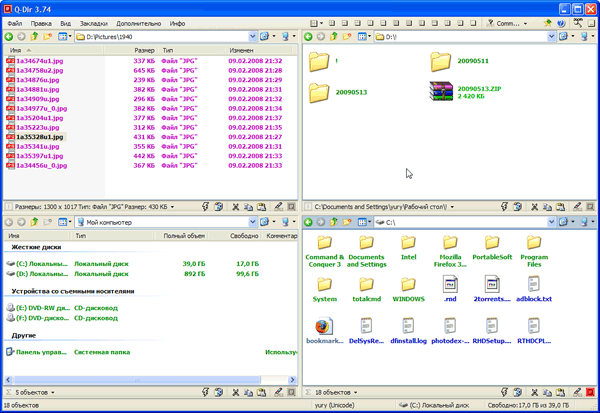Expand the Мой компьютер address dropdown
The height and width of the screenshot is (413, 600).
(251, 222)
